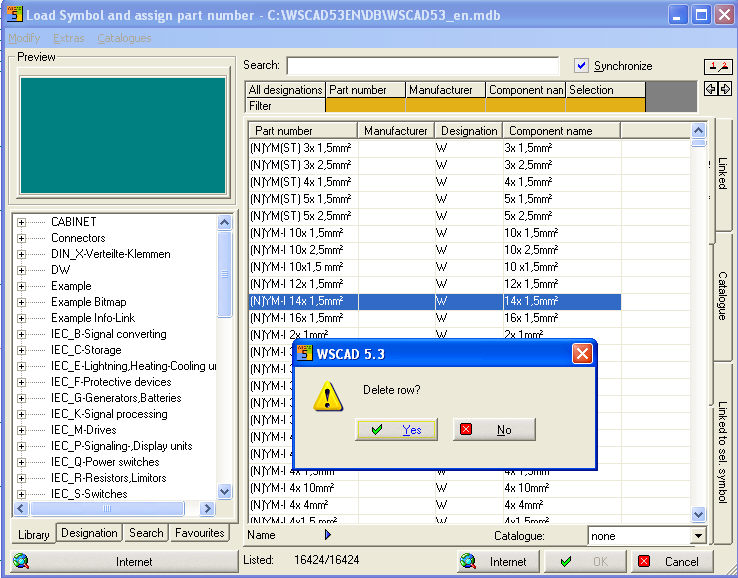Open the Catalogues menu
The width and height of the screenshot is (738, 578).
tap(124, 38)
